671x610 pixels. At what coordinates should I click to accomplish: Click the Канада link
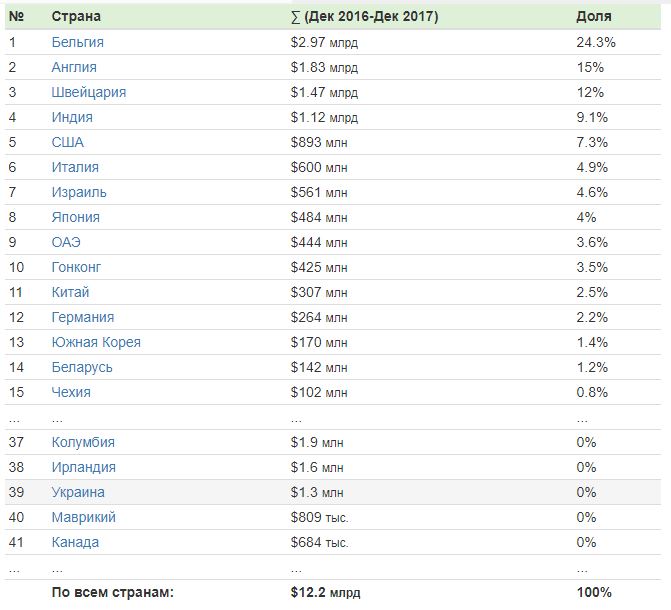point(75,542)
